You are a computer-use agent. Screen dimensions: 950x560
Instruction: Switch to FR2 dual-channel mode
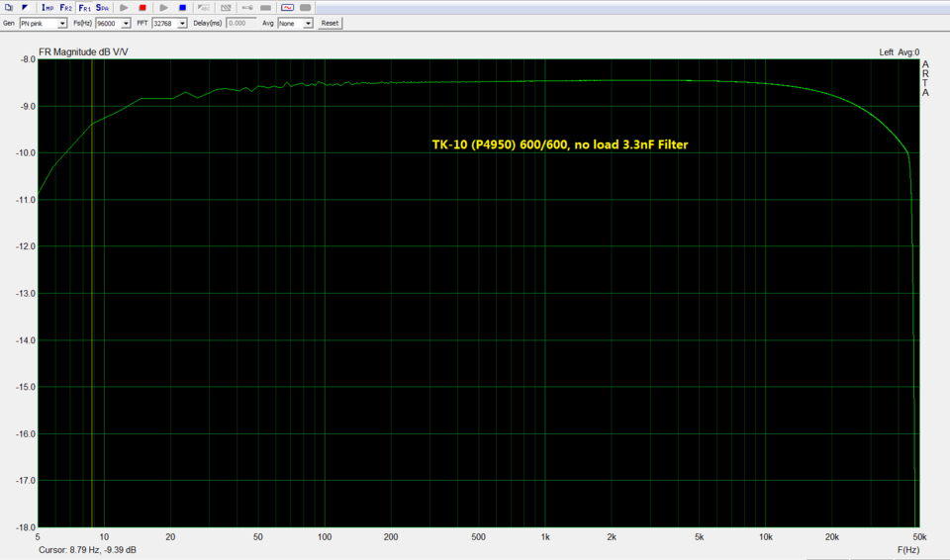(x=65, y=7)
